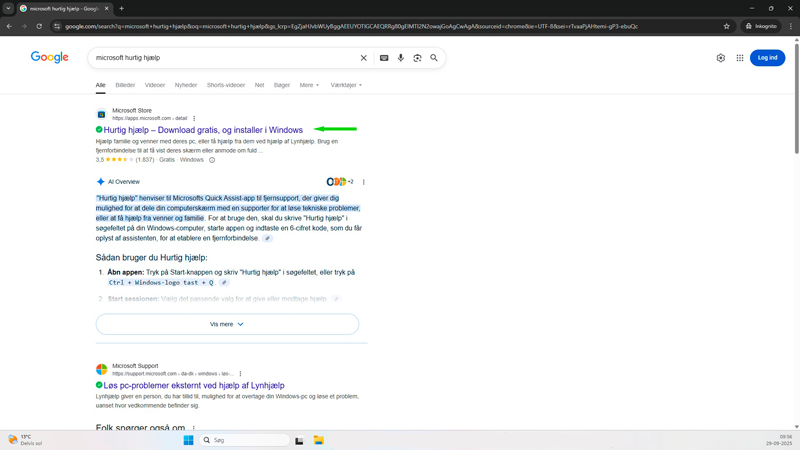Viewport: 800px width, 450px height.
Task: Show AI Overview source icons +2
Action: (x=340, y=182)
